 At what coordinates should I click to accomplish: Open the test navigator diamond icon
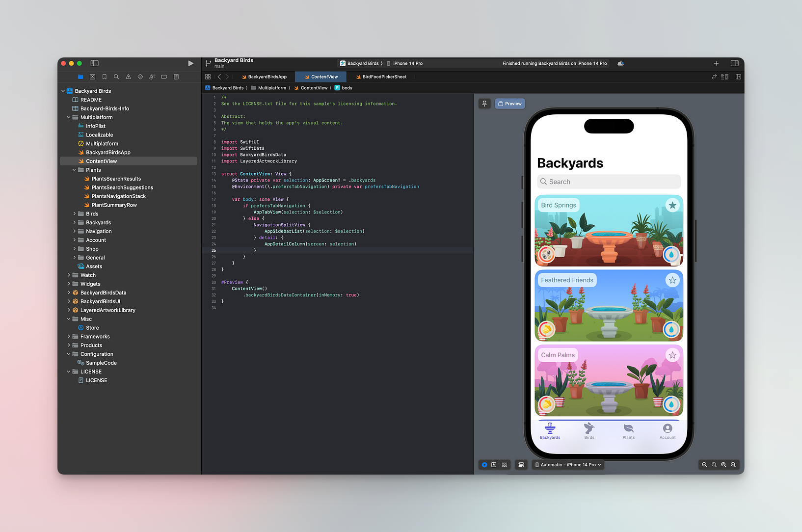click(x=140, y=77)
